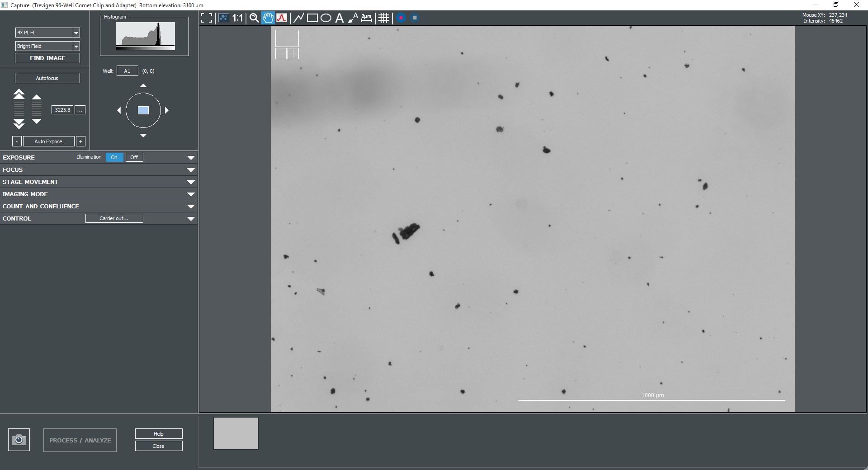Click Carrier out in the CONTROL section
Image resolution: width=868 pixels, height=470 pixels.
(114, 218)
